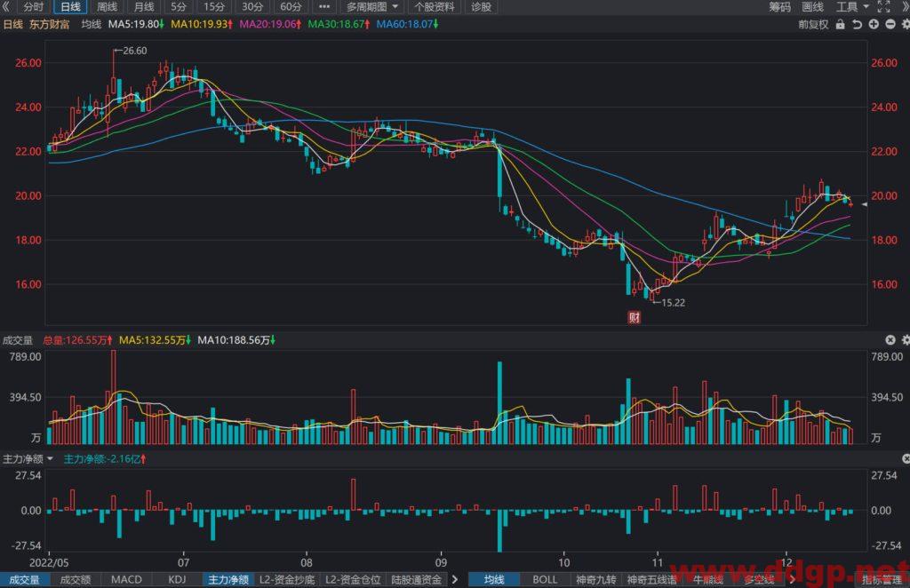
Task: Zoom in the chart with the plus icon
Action: [x=874, y=24]
